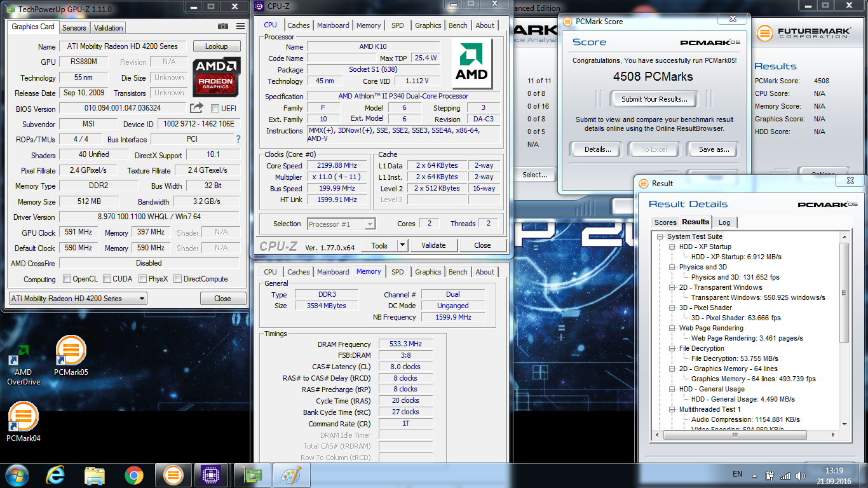Open Windows Explorer from the taskbar
The height and width of the screenshot is (488, 868).
(x=95, y=475)
